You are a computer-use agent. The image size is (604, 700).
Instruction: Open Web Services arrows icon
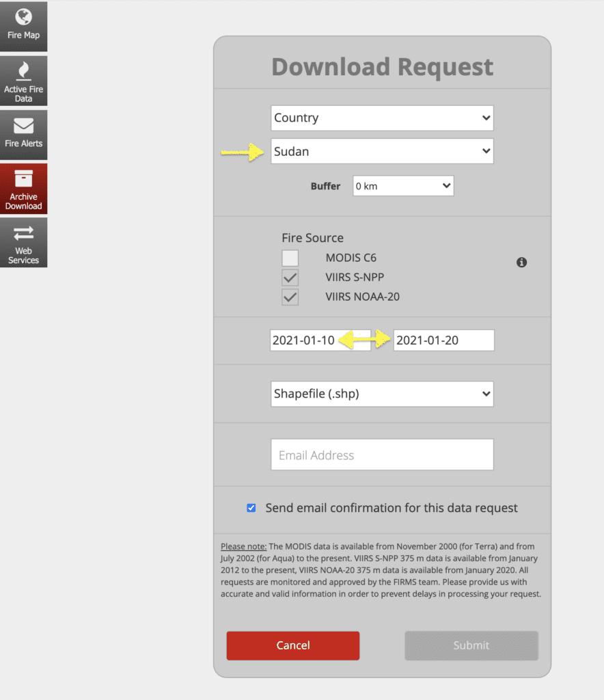click(24, 234)
